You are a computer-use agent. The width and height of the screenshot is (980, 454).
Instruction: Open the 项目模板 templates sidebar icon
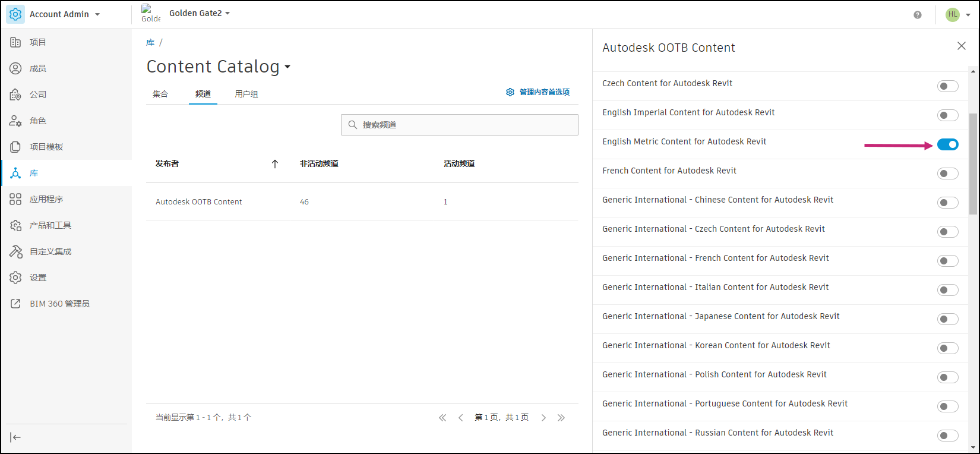coord(15,147)
